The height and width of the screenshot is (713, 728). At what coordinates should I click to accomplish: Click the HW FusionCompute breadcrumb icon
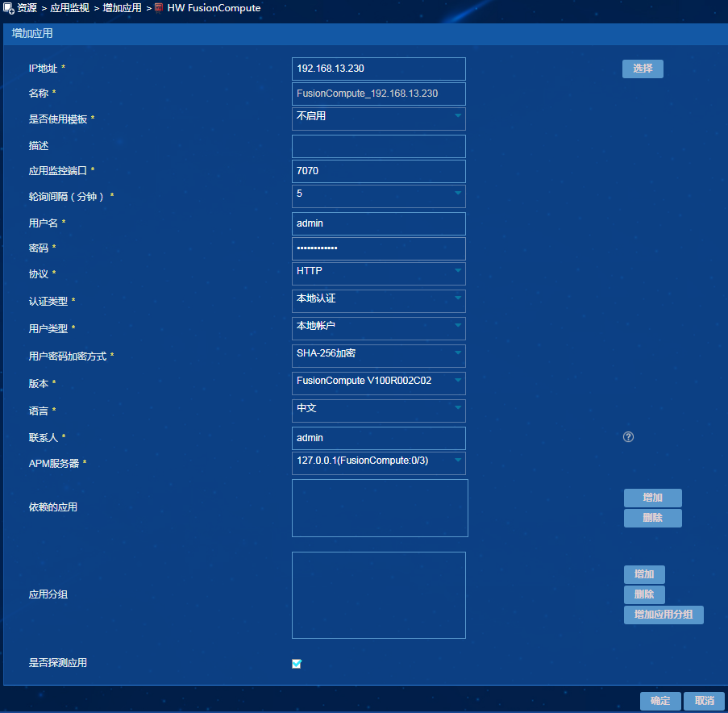[x=159, y=8]
